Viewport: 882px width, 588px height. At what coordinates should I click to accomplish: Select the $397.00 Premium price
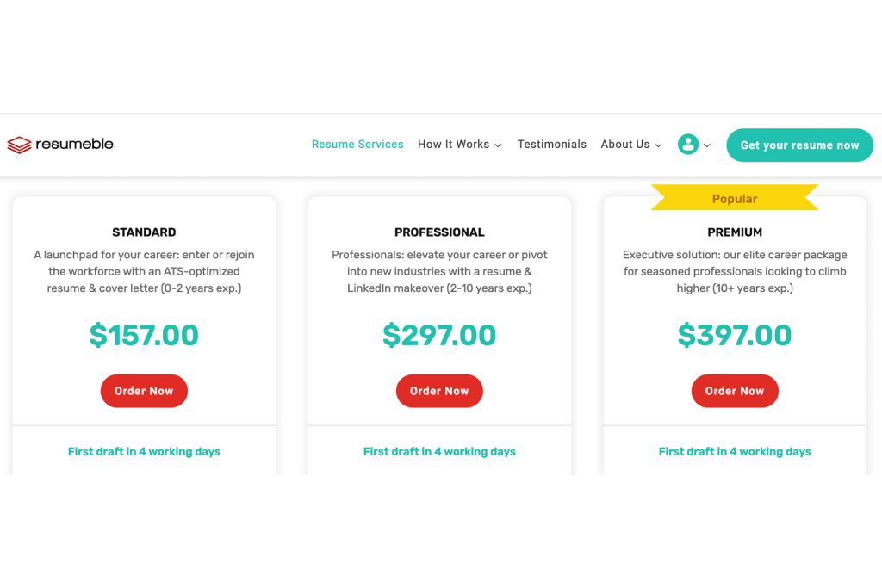coord(735,335)
